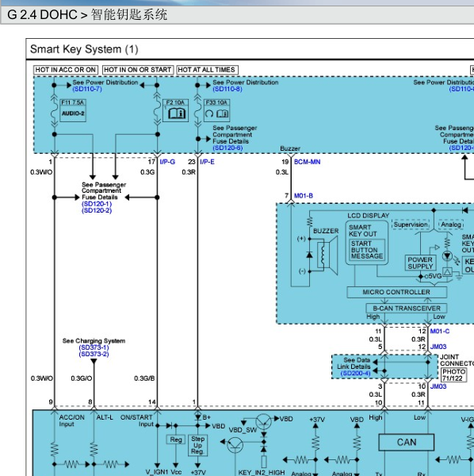Image resolution: width=474 pixels, height=476 pixels.
Task: Click the 'LCD DISPLAY' label
Action: click(368, 216)
